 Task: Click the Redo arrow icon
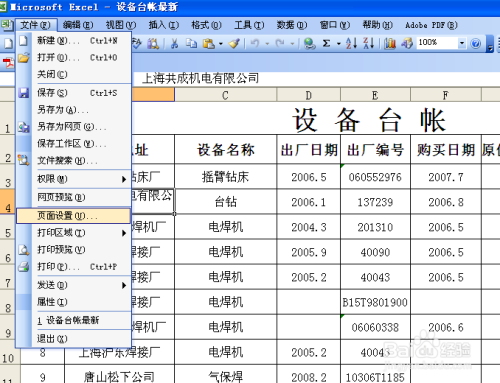coord(280,43)
